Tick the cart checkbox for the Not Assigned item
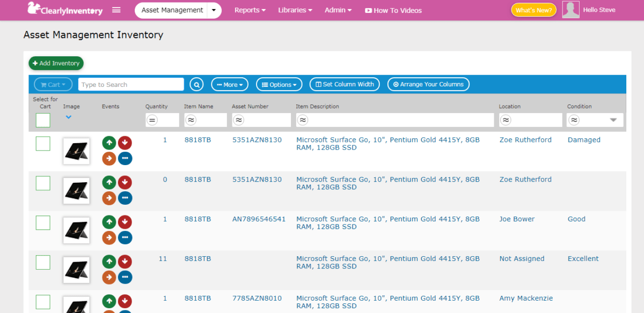 [x=42, y=262]
